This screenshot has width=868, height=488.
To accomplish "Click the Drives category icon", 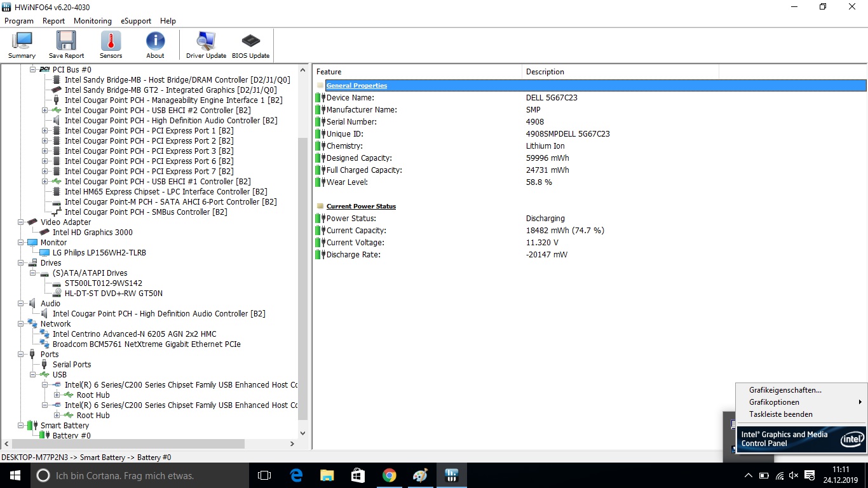I will tap(32, 262).
